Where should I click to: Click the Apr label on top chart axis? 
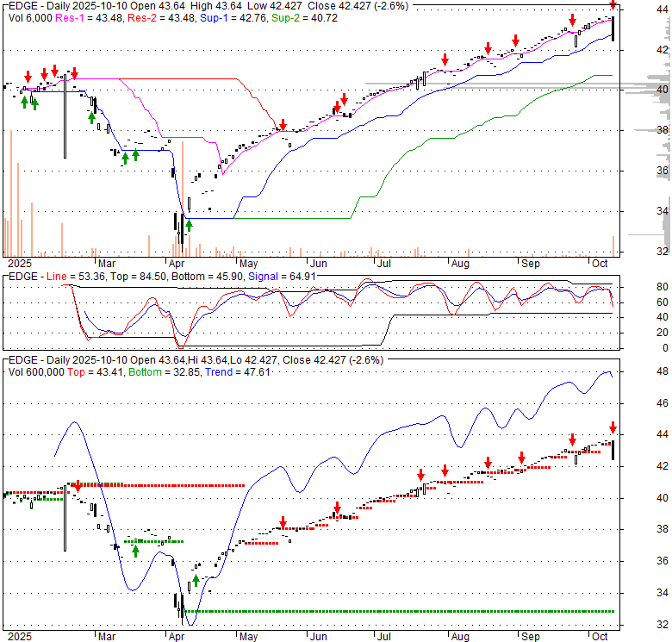177,263
